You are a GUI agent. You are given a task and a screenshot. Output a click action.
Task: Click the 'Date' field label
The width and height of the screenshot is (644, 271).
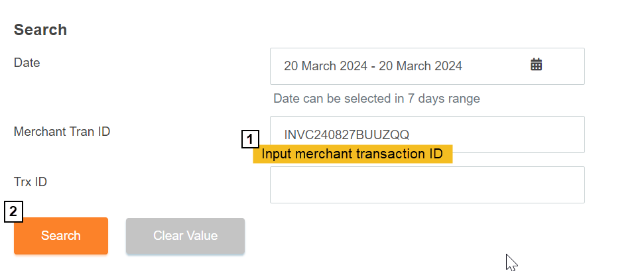click(27, 63)
